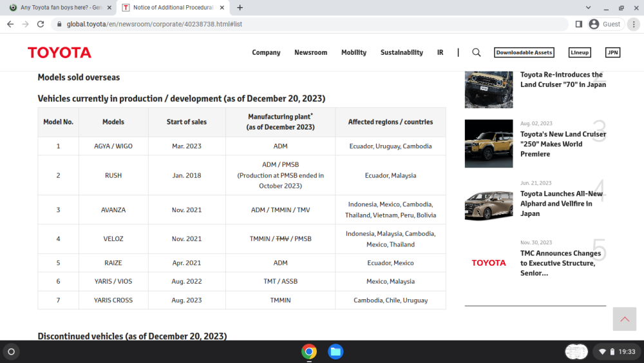Open 'Toyota's New Land Cruiser "250"' link
Screen dimensions: 644x363
(563, 144)
